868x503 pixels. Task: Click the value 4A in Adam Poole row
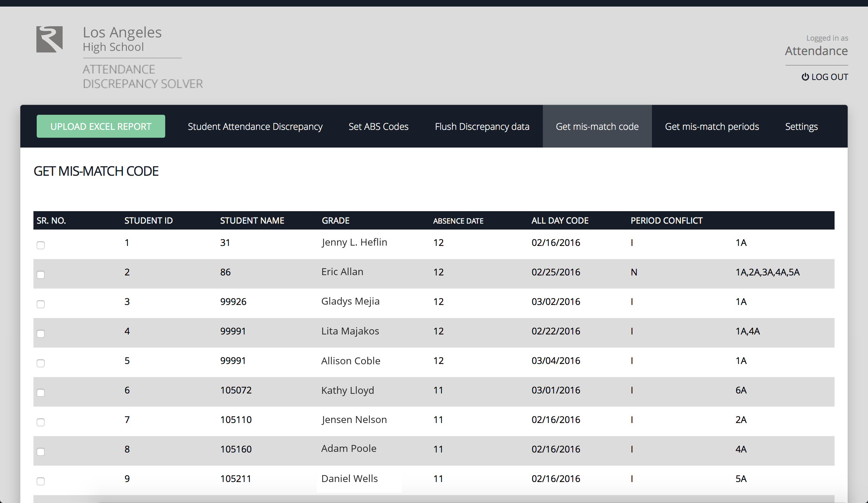point(741,449)
